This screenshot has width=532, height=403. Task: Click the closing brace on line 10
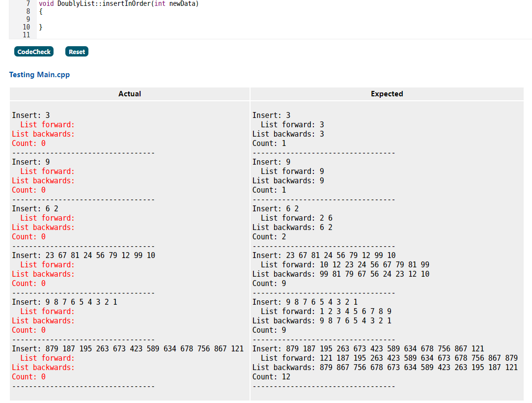pos(41,27)
